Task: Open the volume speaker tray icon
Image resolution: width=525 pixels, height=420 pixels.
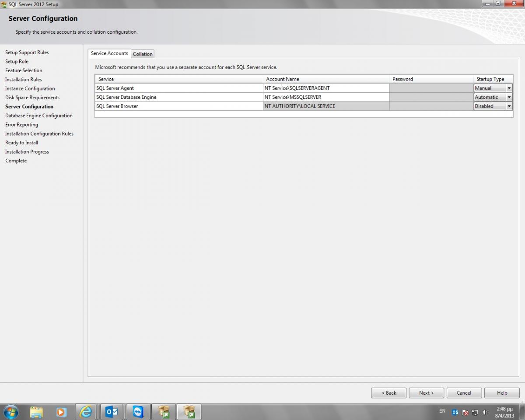Action: click(x=485, y=412)
